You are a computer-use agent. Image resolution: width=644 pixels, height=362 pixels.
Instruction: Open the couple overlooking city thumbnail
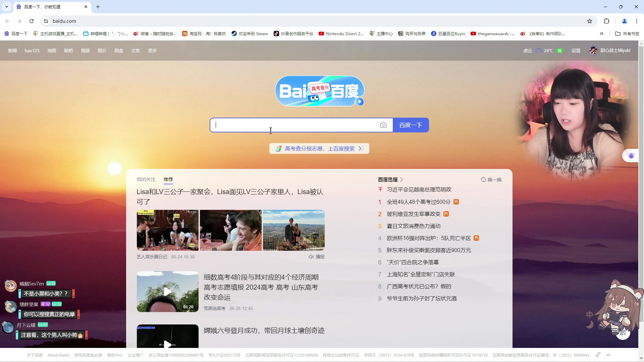(294, 230)
